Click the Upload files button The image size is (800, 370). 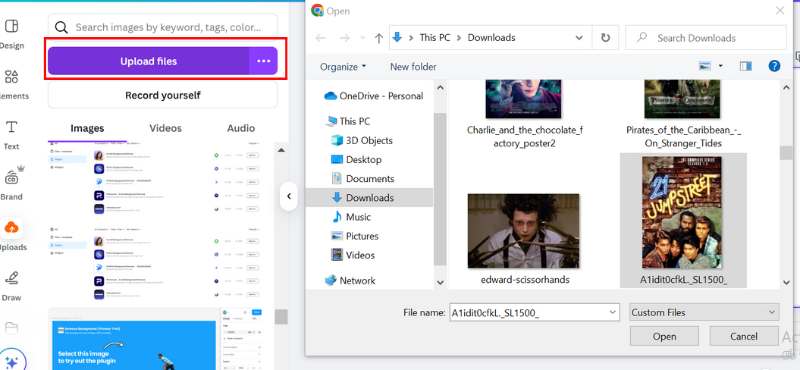click(x=148, y=61)
